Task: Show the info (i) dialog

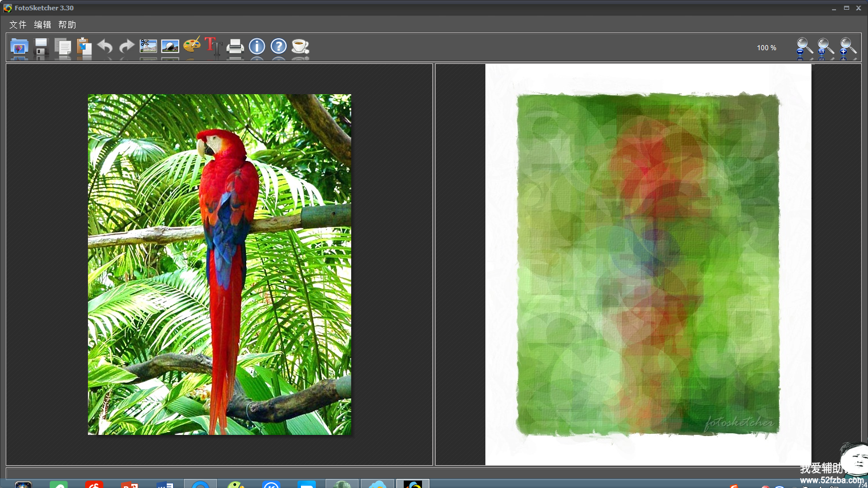Action: [257, 46]
